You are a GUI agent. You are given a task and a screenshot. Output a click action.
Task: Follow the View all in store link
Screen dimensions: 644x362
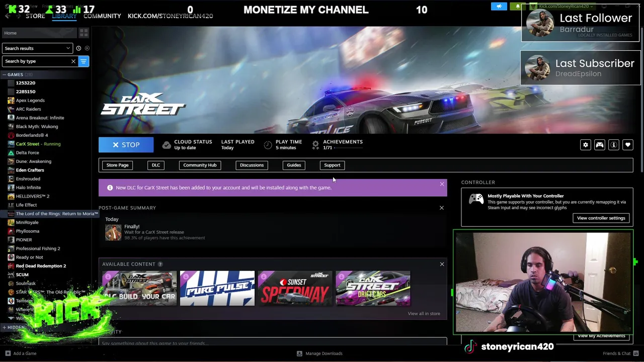point(424,314)
